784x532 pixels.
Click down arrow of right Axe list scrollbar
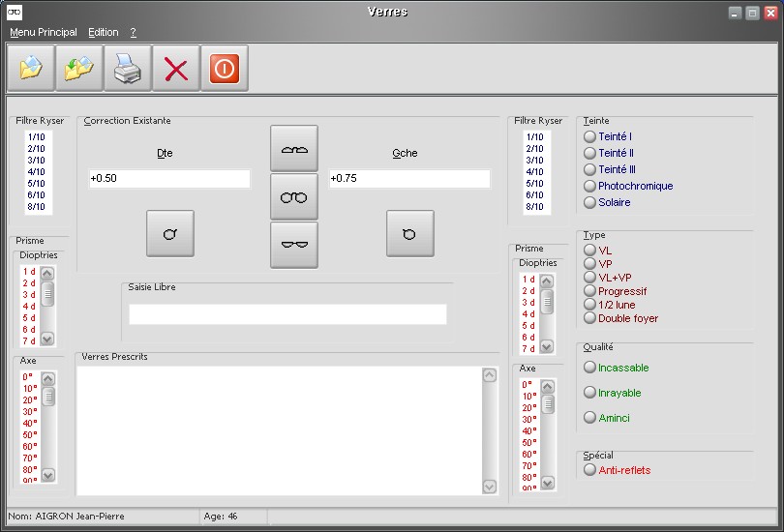pos(548,483)
